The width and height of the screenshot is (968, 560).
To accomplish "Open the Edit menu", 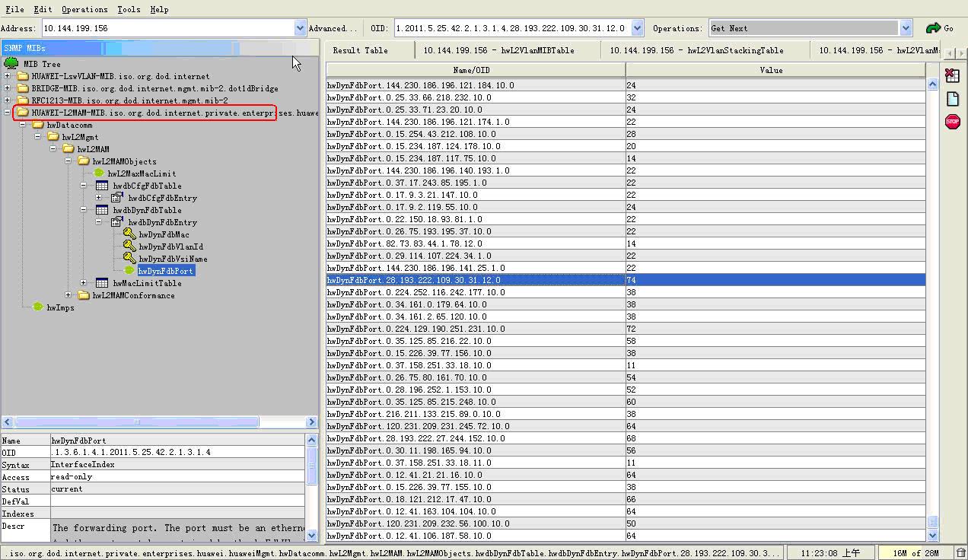I will [43, 9].
